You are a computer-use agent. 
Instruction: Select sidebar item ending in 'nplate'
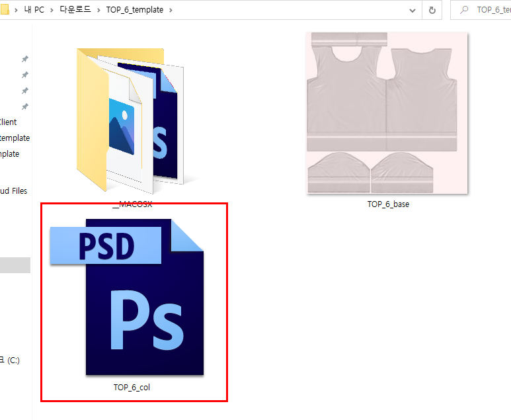coord(9,154)
